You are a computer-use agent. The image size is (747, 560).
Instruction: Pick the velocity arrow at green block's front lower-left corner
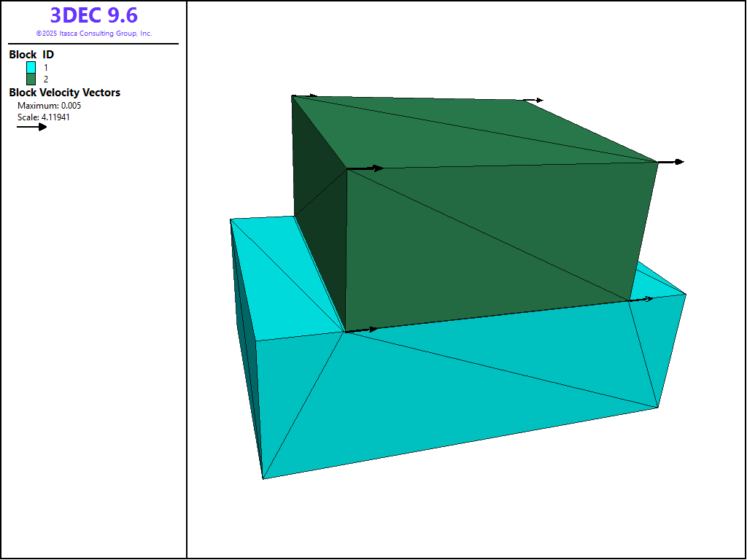(x=363, y=330)
